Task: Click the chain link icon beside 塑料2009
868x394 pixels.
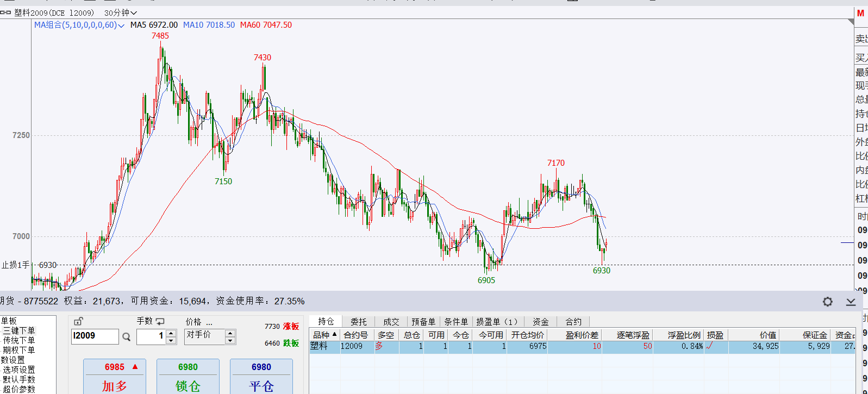Action: (x=5, y=12)
